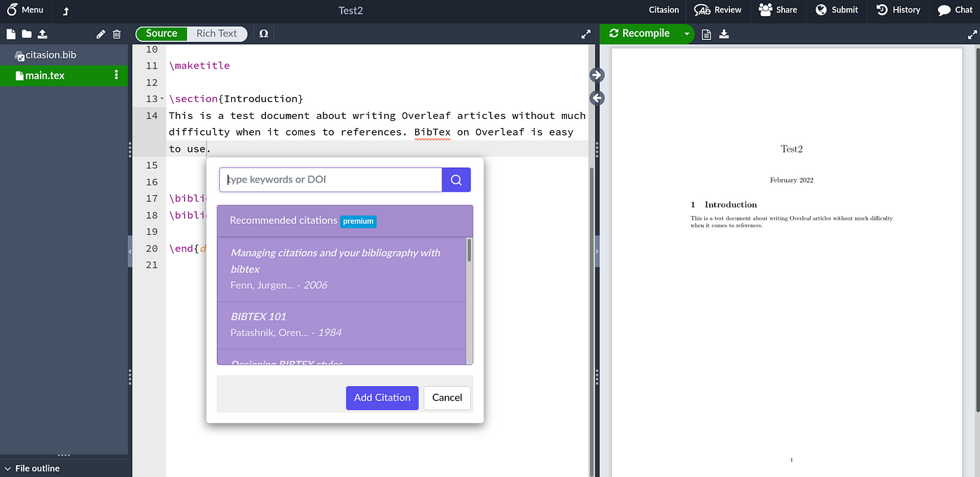980x477 pixels.
Task: Click the up-arrow back to projects icon
Action: pos(66,10)
